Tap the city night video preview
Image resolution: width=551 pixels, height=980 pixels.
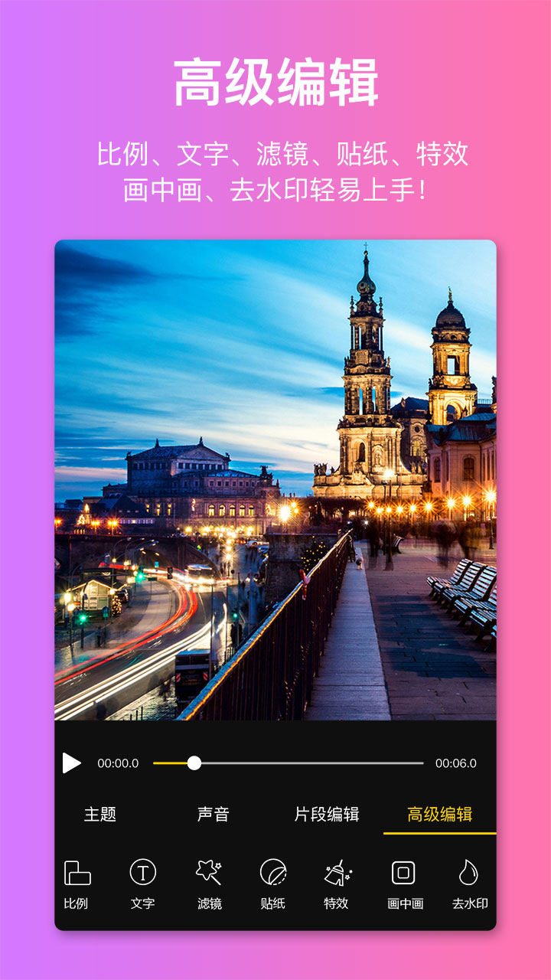point(275,479)
